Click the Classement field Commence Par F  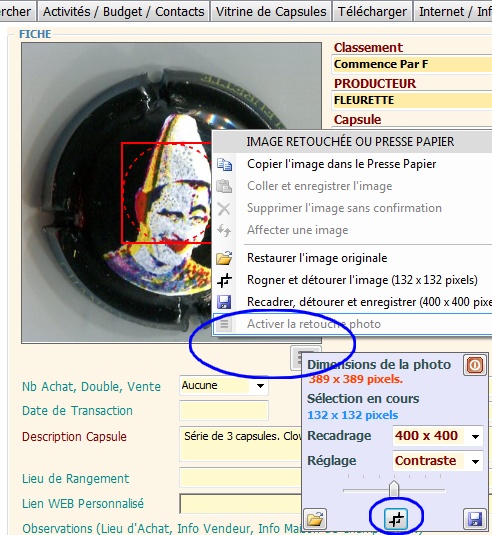[x=412, y=64]
